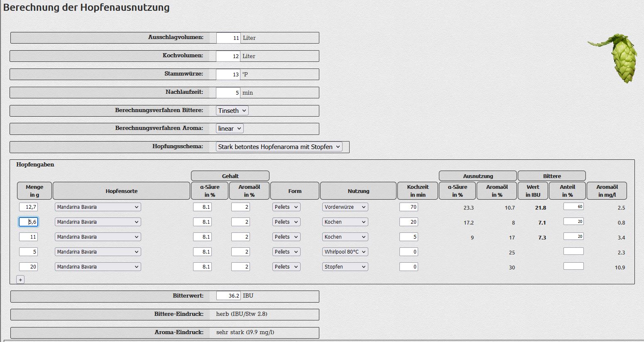Click the Menge field showing 12,7

tap(28, 207)
